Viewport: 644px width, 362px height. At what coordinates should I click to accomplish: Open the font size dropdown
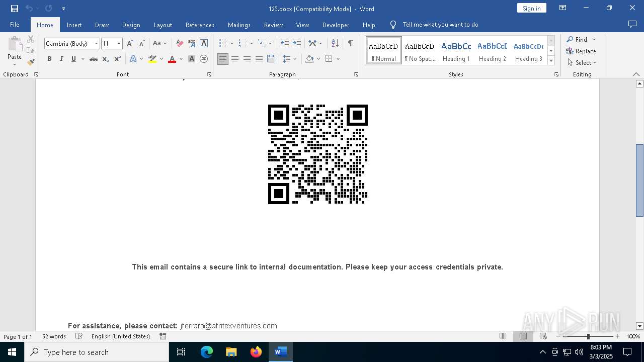(119, 44)
